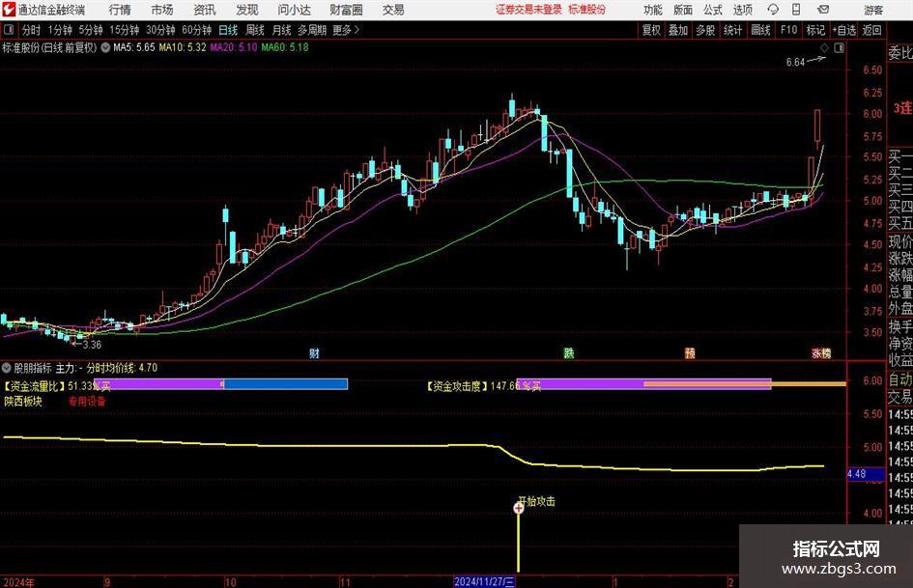The height and width of the screenshot is (588, 913).
Task: Click the 2024/11/27 date label on the axis
Action: [484, 581]
